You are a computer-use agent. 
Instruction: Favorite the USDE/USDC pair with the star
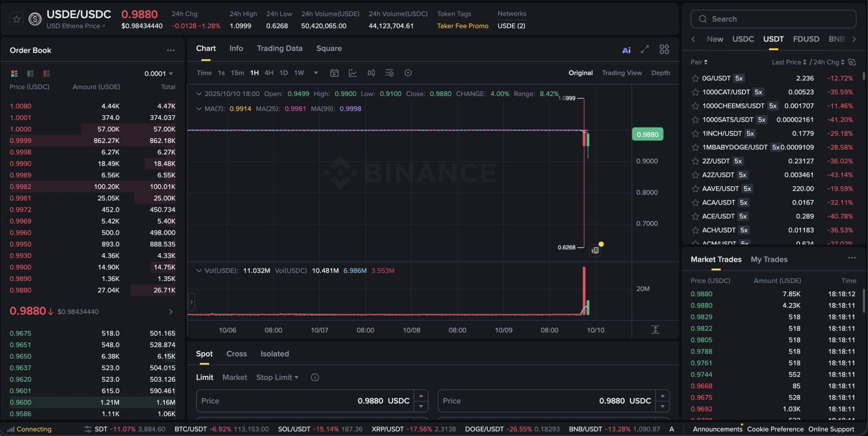16,19
